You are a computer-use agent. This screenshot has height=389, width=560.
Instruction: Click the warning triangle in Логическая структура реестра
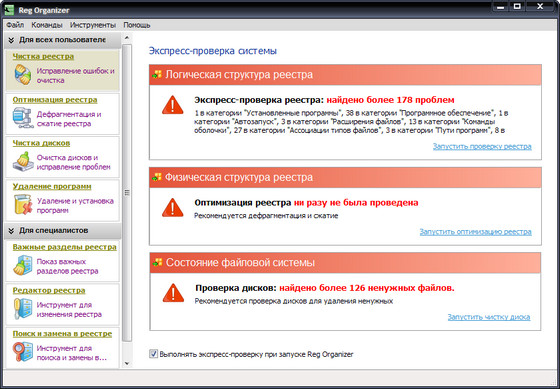(x=172, y=105)
